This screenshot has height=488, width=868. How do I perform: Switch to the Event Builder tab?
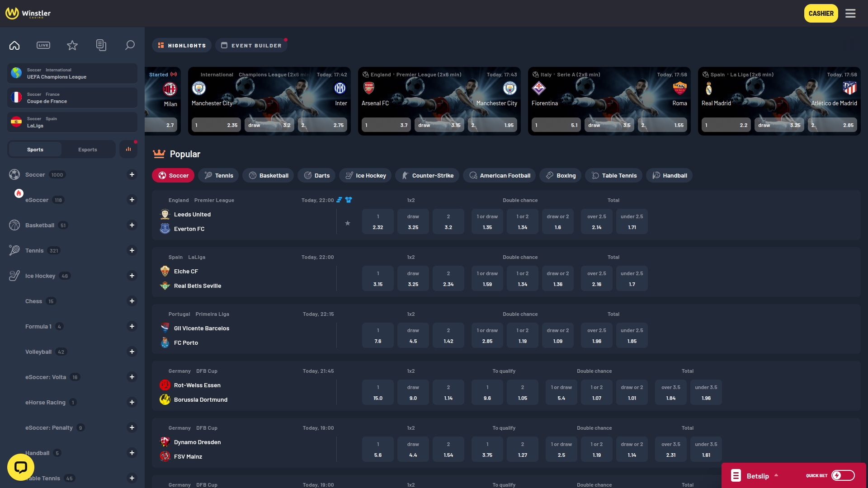click(x=251, y=45)
